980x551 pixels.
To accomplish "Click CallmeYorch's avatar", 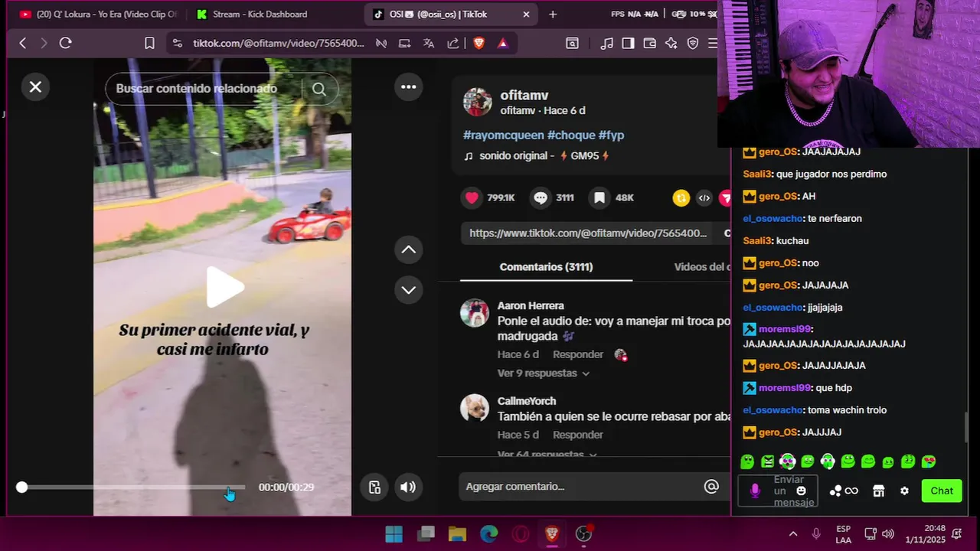I will [475, 408].
